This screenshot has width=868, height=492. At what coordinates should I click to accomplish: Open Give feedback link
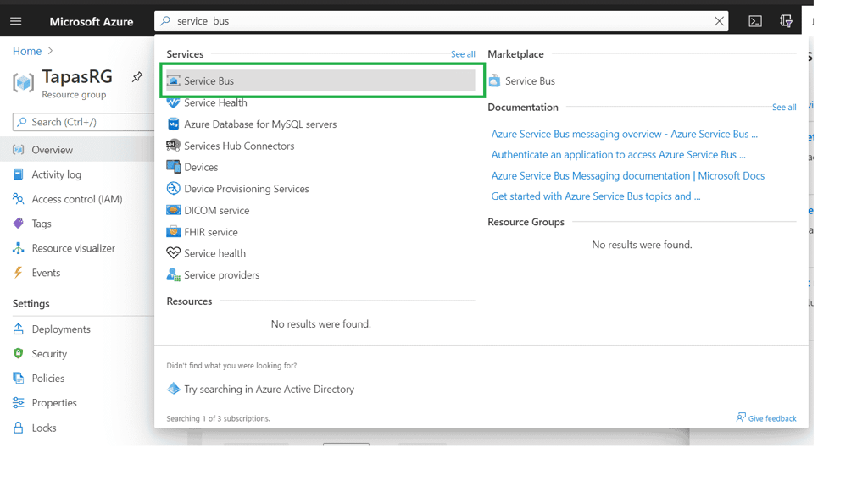click(765, 417)
